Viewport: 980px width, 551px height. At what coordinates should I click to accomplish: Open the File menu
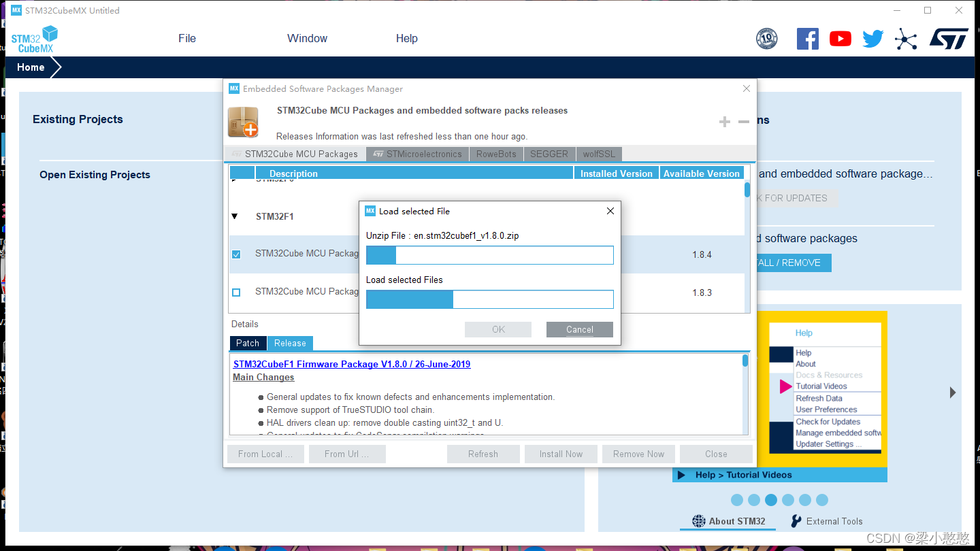[187, 39]
